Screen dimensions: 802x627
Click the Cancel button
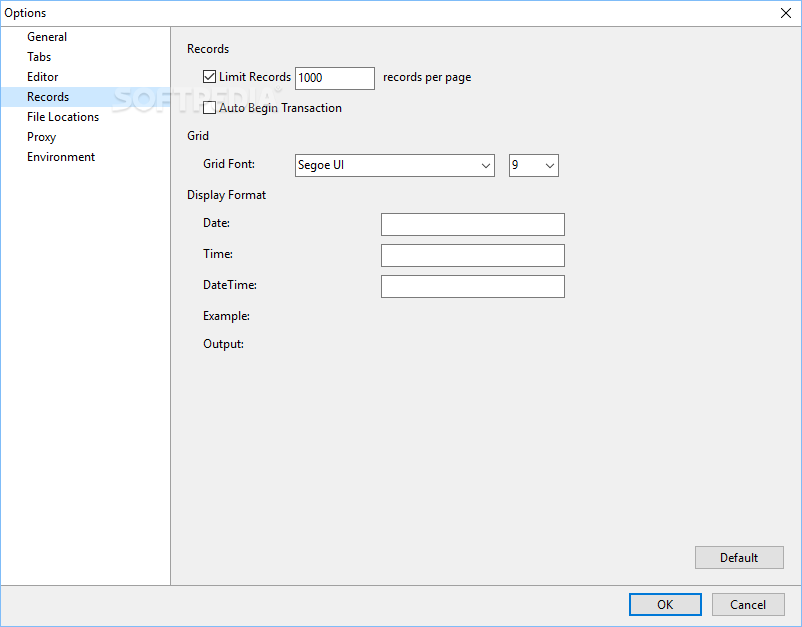[748, 604]
